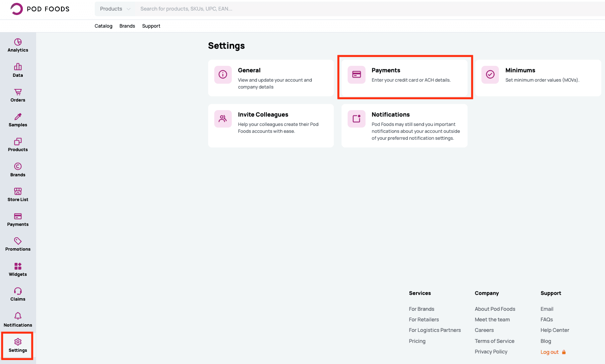
Task: Open the Payments settings card
Action: pyautogui.click(x=405, y=77)
